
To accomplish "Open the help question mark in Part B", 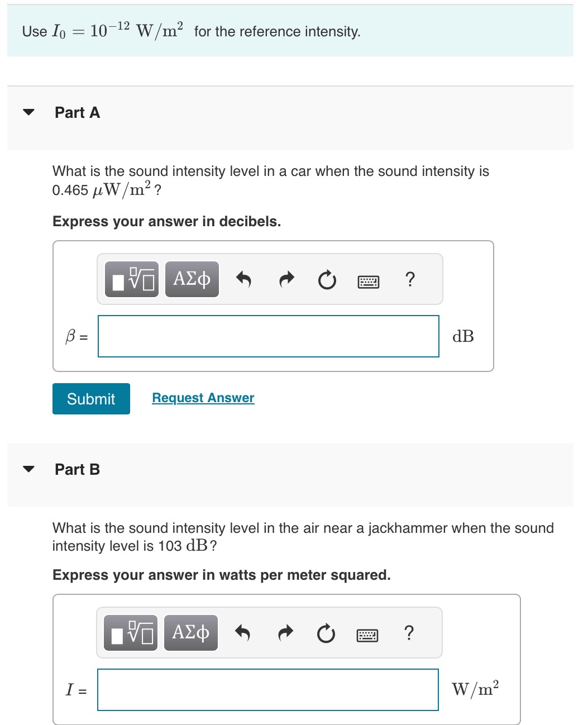I will coord(409,632).
